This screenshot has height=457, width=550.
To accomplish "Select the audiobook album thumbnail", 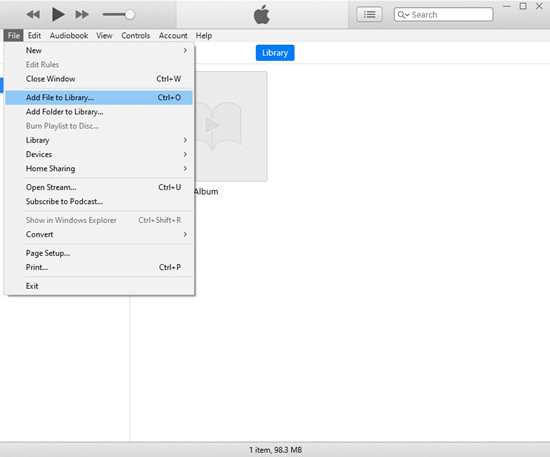I will point(231,126).
